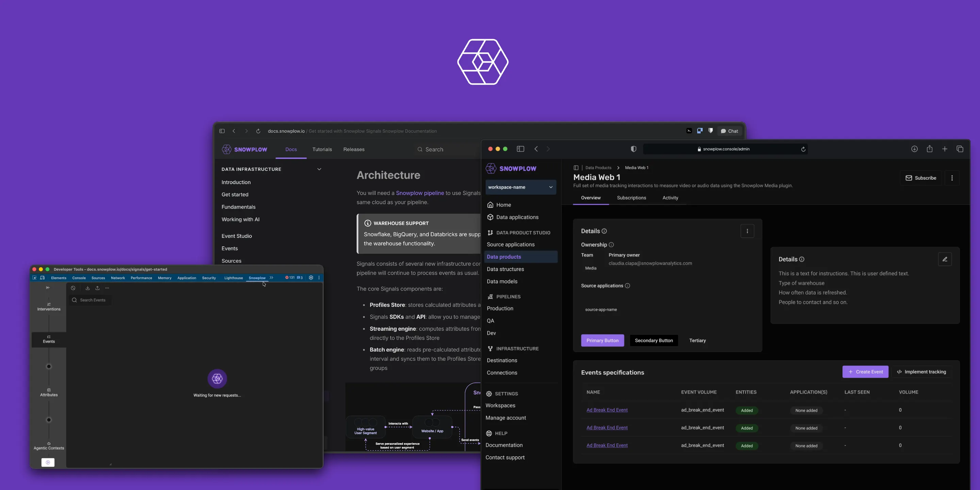The width and height of the screenshot is (980, 490).
Task: Open the three-dot more menu beside export icon
Action: tap(107, 288)
